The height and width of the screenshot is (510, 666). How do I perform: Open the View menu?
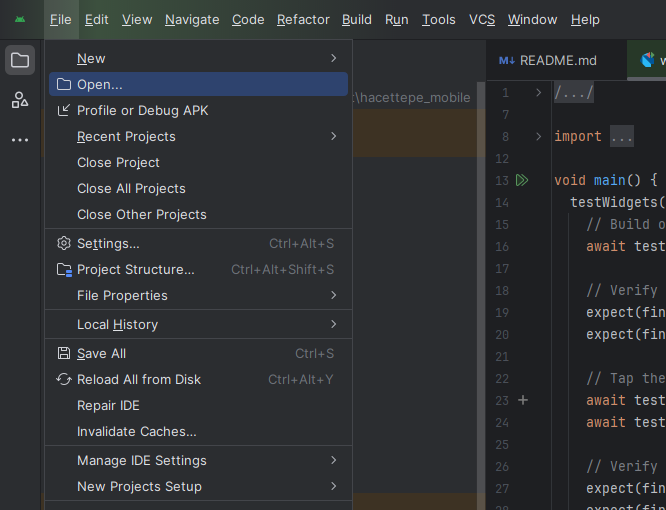[137, 20]
